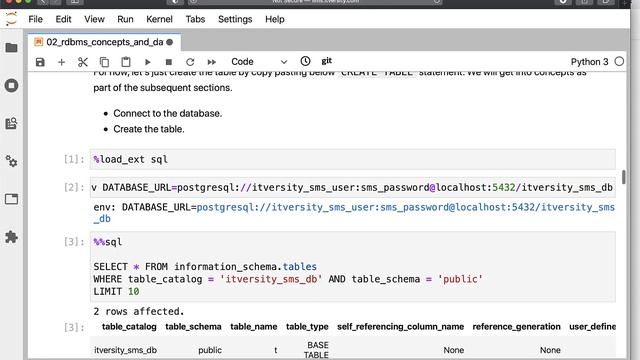
Task: Click inside the %load_ext sql code cell
Action: pos(353,159)
